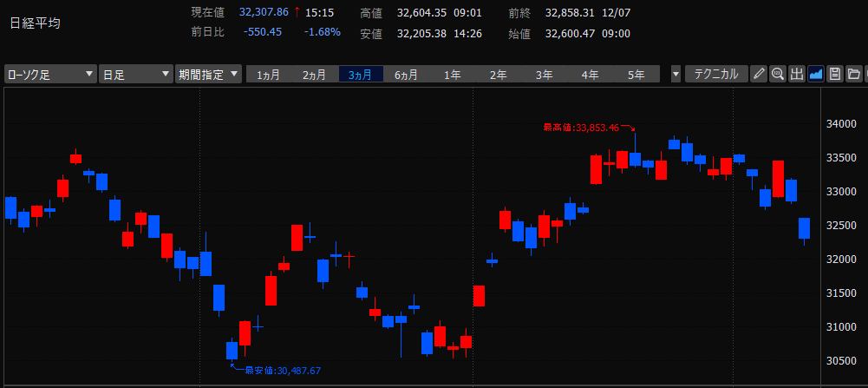
Task: Select the 1ヵ月 period tab
Action: (269, 75)
